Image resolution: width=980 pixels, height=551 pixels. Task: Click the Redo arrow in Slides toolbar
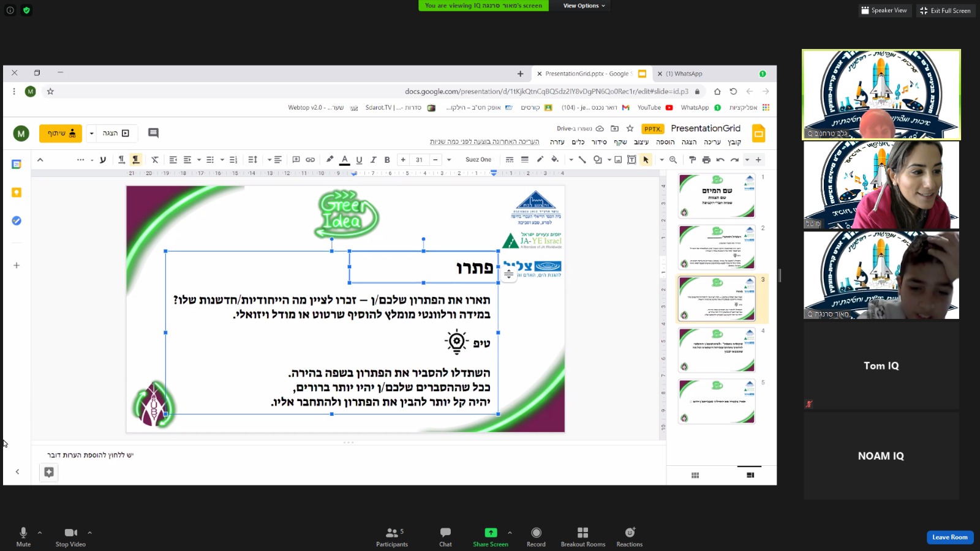[x=734, y=160]
